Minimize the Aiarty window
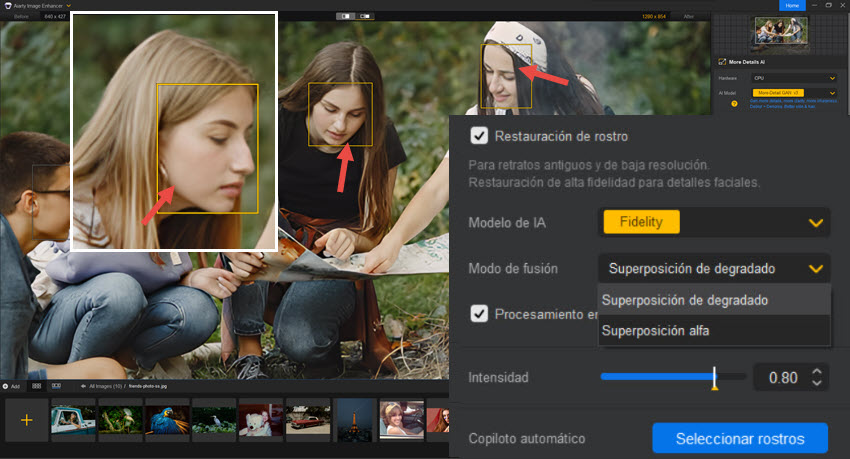Image resolution: width=850 pixels, height=459 pixels. pos(814,5)
